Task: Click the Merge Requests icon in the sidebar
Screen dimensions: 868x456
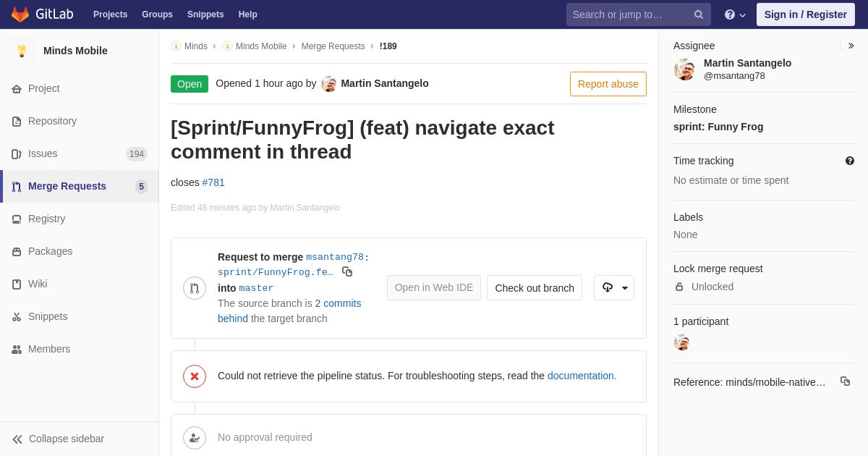Action: pyautogui.click(x=17, y=187)
